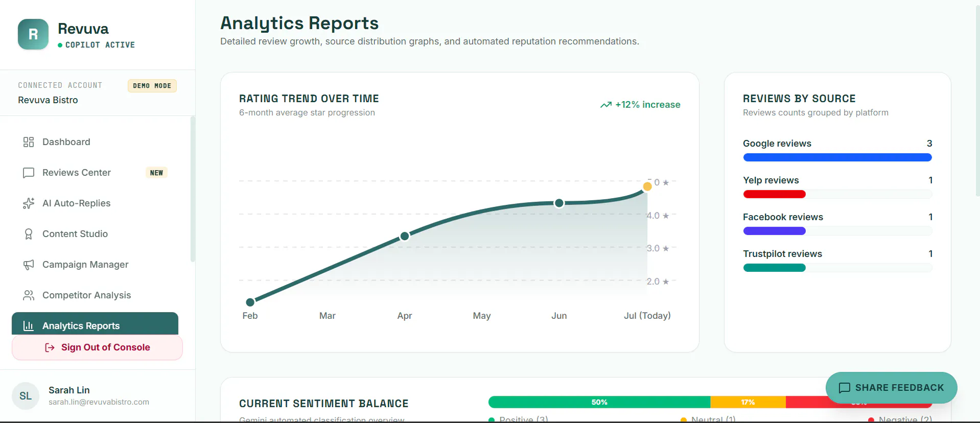
Task: Click the Analytics Reports bar chart icon
Action: tap(29, 326)
